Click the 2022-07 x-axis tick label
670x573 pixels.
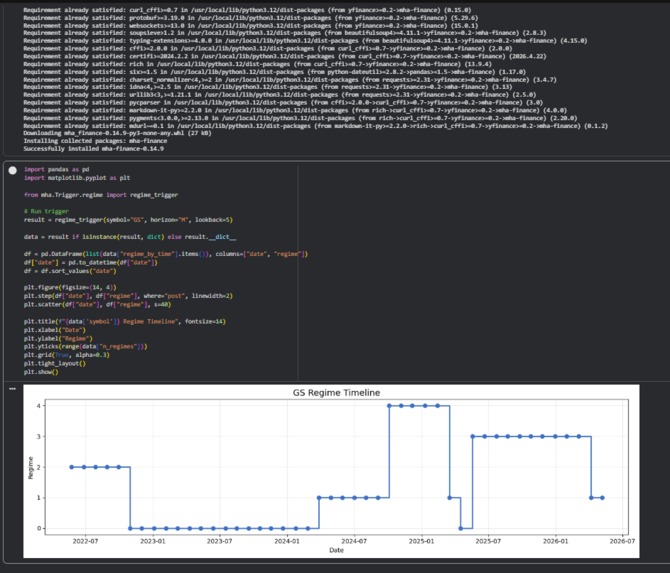click(x=85, y=541)
